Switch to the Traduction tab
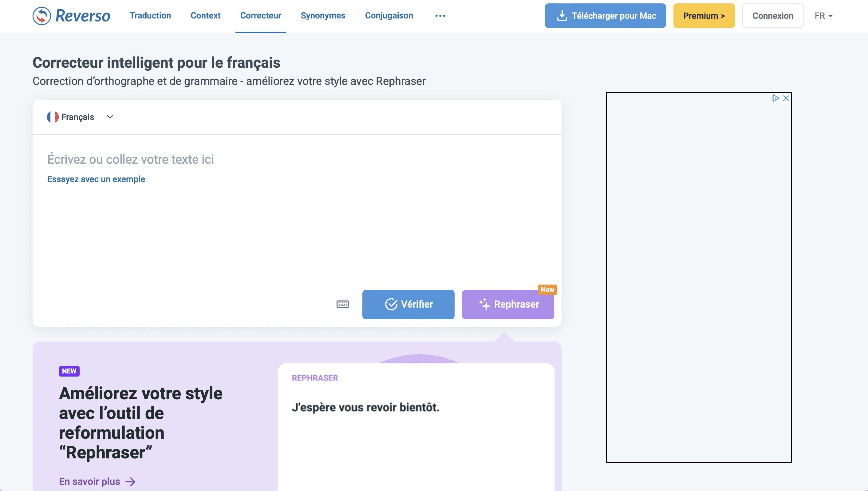The image size is (868, 491). (x=150, y=15)
